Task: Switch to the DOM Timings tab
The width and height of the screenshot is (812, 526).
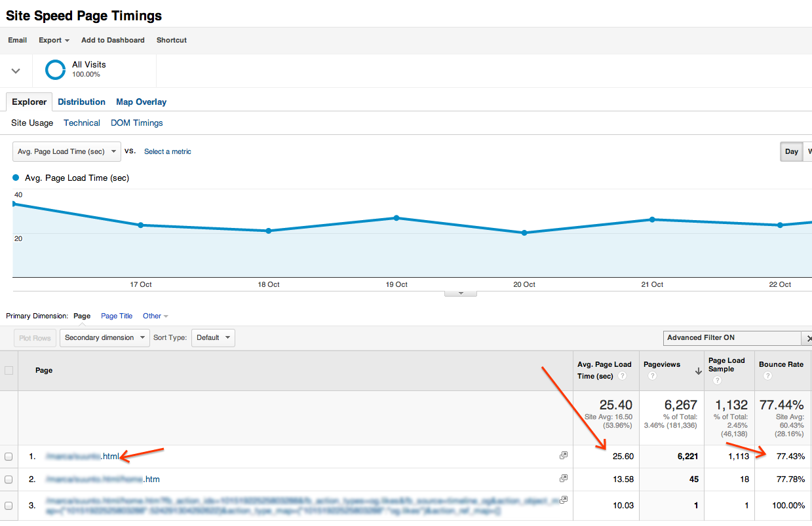Action: tap(136, 122)
